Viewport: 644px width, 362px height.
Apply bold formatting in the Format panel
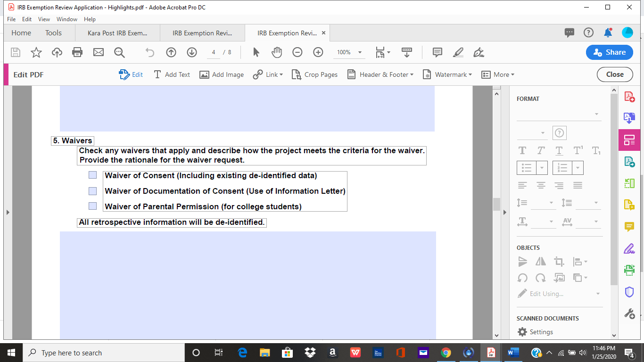[x=523, y=150]
